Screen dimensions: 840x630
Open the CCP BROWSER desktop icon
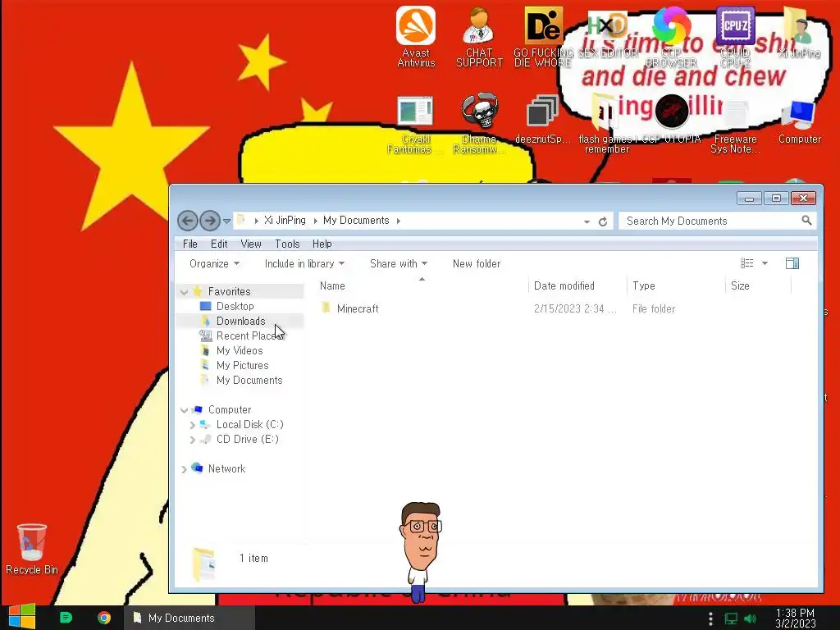pos(671,36)
